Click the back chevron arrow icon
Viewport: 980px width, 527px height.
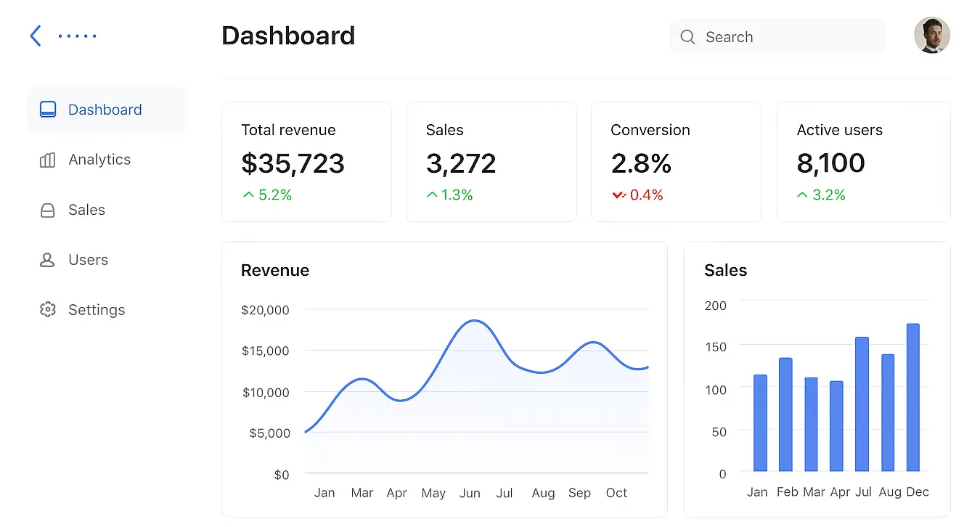coord(36,36)
